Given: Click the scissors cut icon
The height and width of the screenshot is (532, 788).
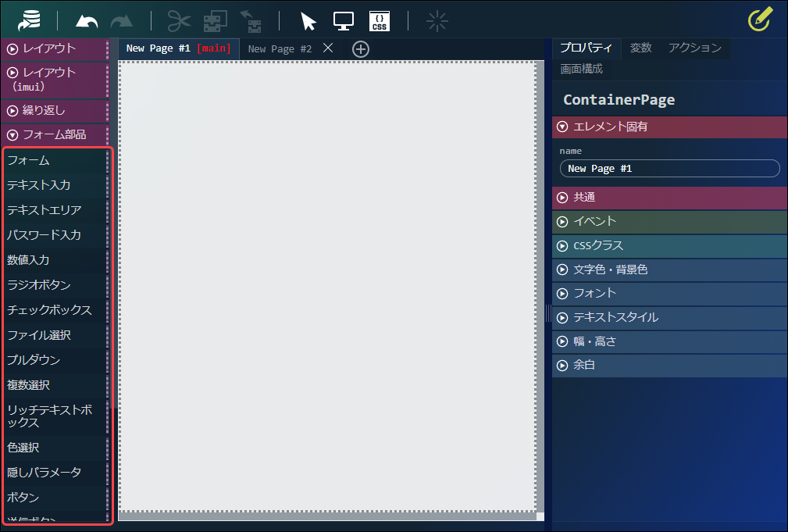Looking at the screenshot, I should coord(179,21).
